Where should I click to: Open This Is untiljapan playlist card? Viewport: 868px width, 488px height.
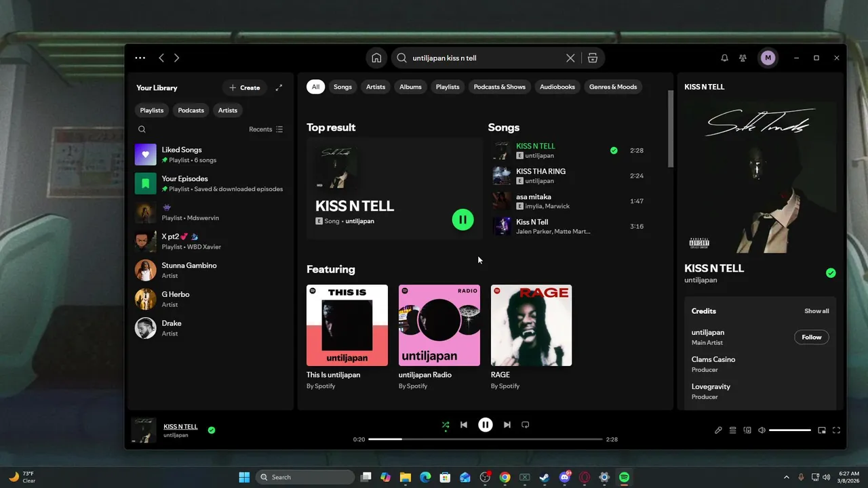(347, 337)
